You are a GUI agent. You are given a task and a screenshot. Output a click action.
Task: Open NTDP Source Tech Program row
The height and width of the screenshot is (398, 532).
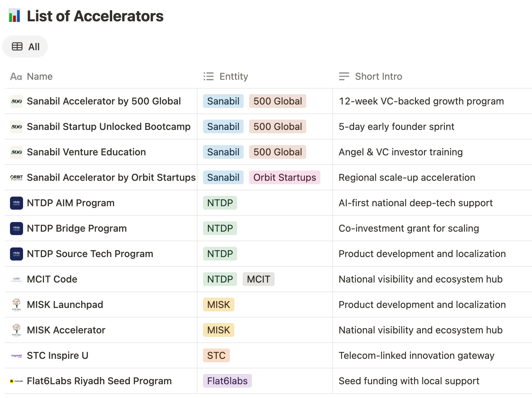tap(90, 254)
